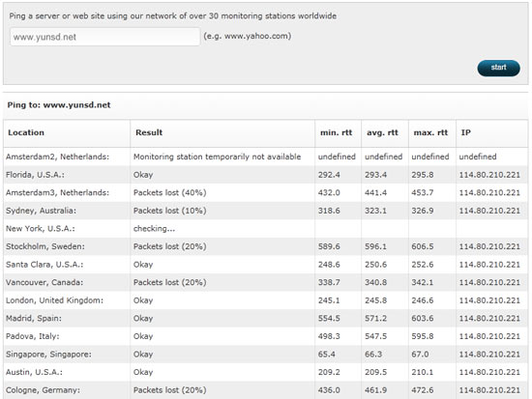Screen dimensions: 532x399
Task: Select the Location column header
Action: (26, 132)
